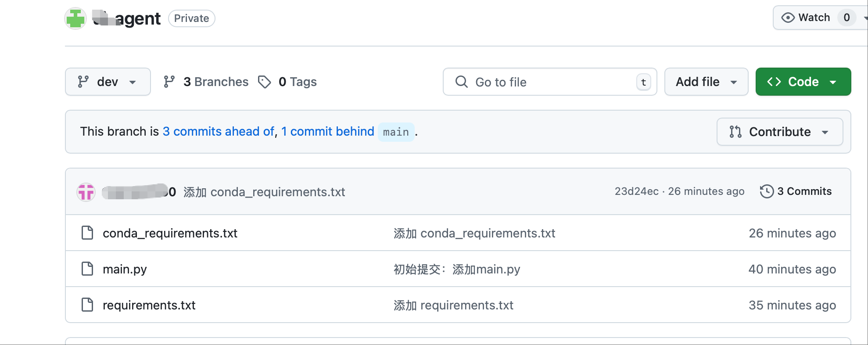View the 3 Branches list
The image size is (868, 345).
pyautogui.click(x=206, y=82)
